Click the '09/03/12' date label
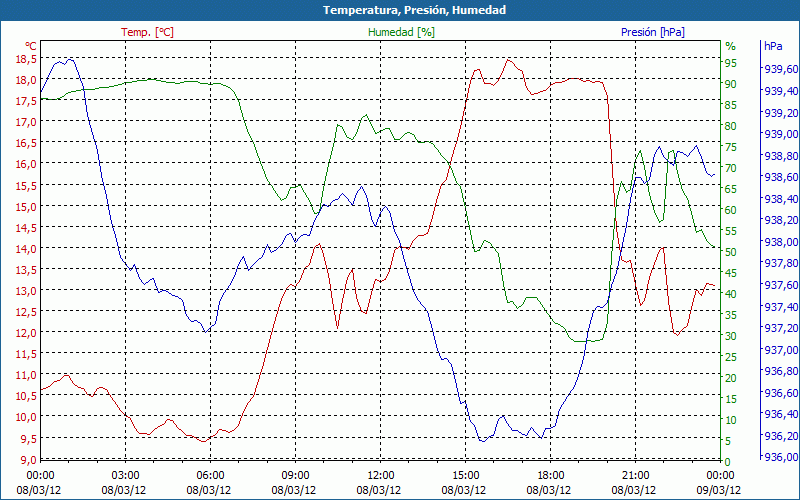This screenshot has height=500, width=800. (719, 490)
